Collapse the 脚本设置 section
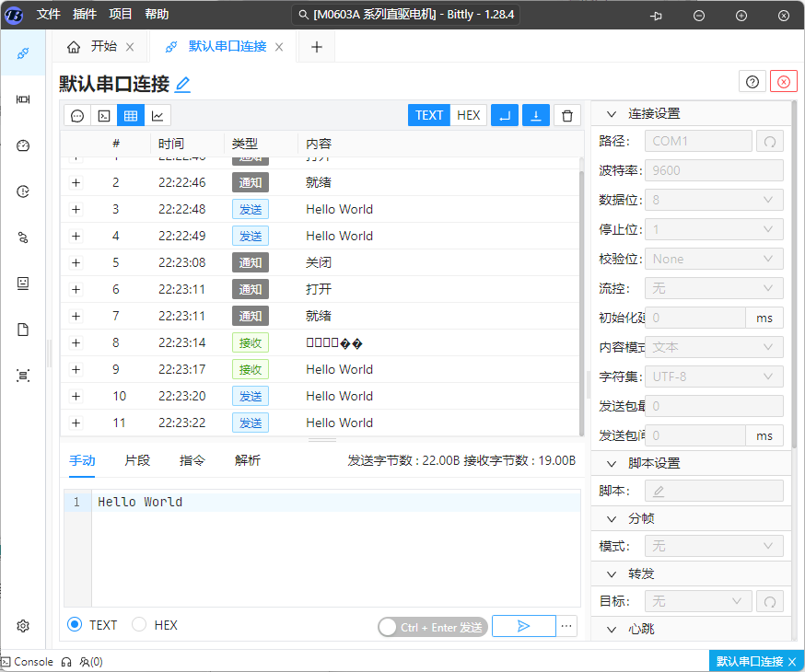 [611, 463]
